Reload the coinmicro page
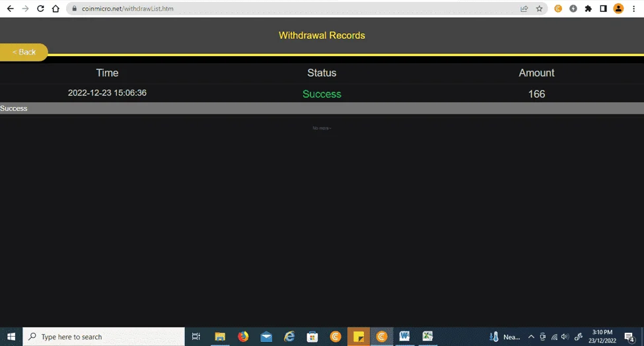The width and height of the screenshot is (644, 346). click(x=40, y=9)
